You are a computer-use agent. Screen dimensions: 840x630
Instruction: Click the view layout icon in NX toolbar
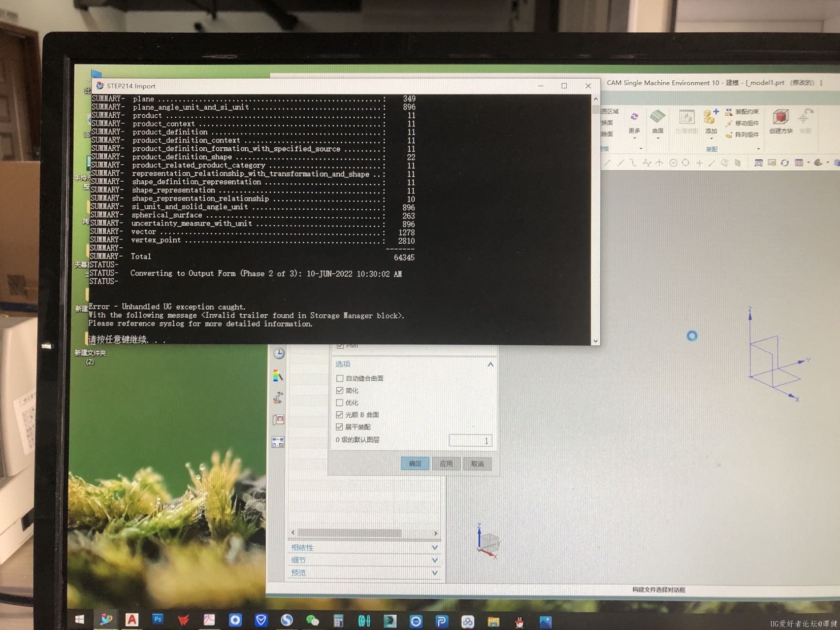(799, 163)
